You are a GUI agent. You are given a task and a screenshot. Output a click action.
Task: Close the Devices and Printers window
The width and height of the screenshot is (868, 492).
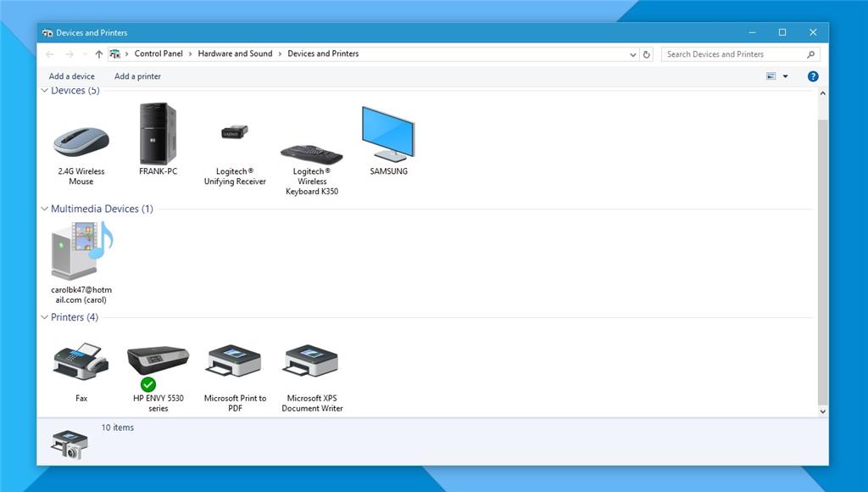pos(813,33)
